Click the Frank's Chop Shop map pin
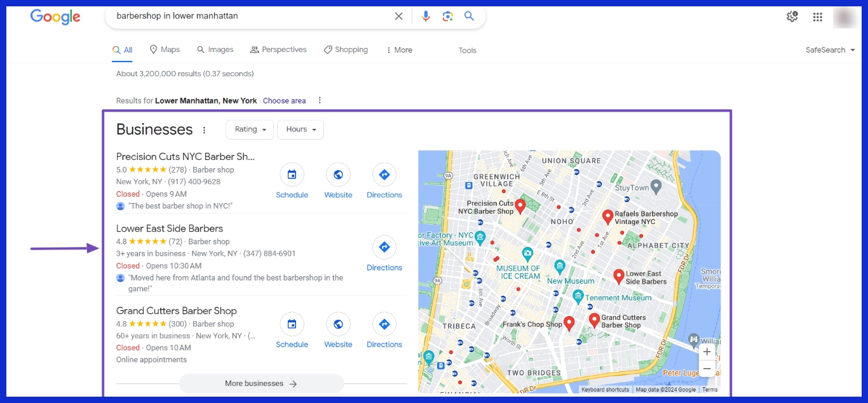 pos(569,323)
